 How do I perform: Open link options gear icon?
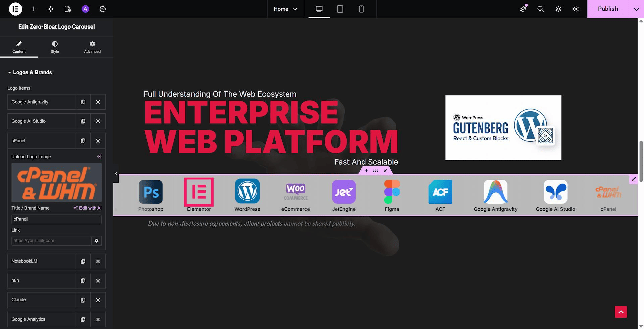[97, 241]
